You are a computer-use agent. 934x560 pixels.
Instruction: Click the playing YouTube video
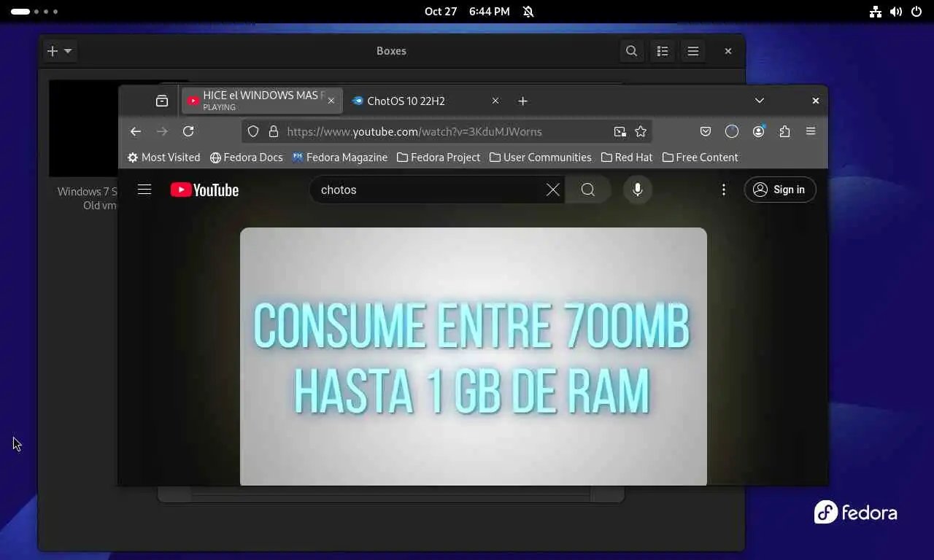[473, 356]
